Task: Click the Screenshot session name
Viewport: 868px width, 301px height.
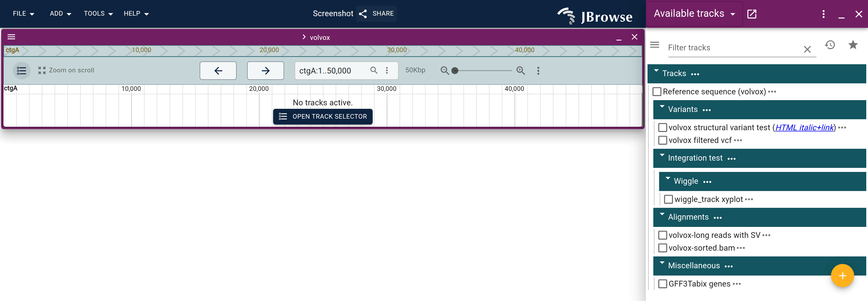Action: pyautogui.click(x=332, y=14)
